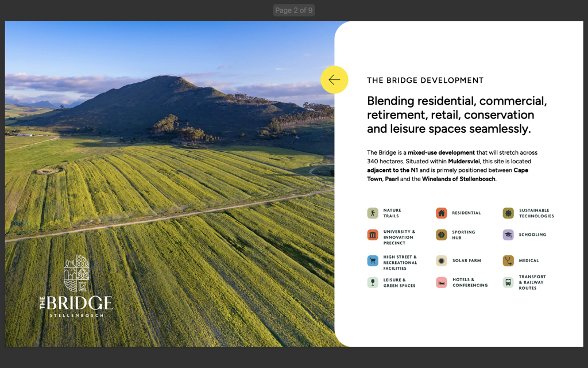This screenshot has width=588, height=368.
Task: Click the Residential house icon
Action: [x=441, y=213]
